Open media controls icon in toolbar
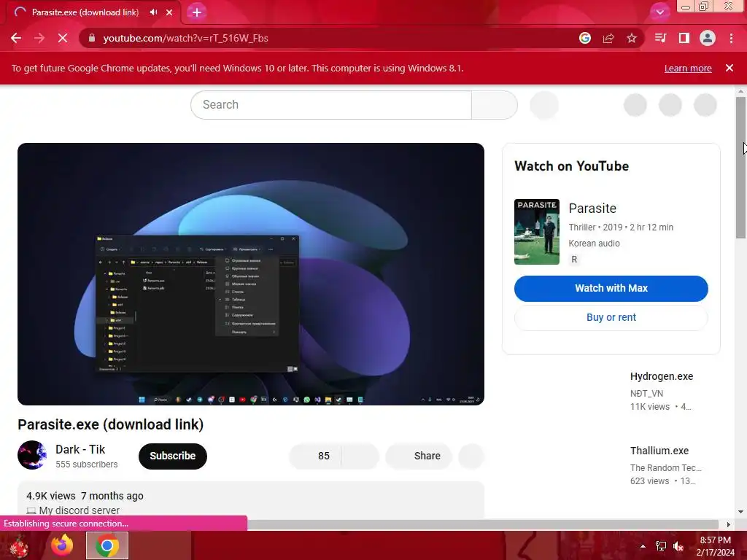This screenshot has height=560, width=747. 660,38
